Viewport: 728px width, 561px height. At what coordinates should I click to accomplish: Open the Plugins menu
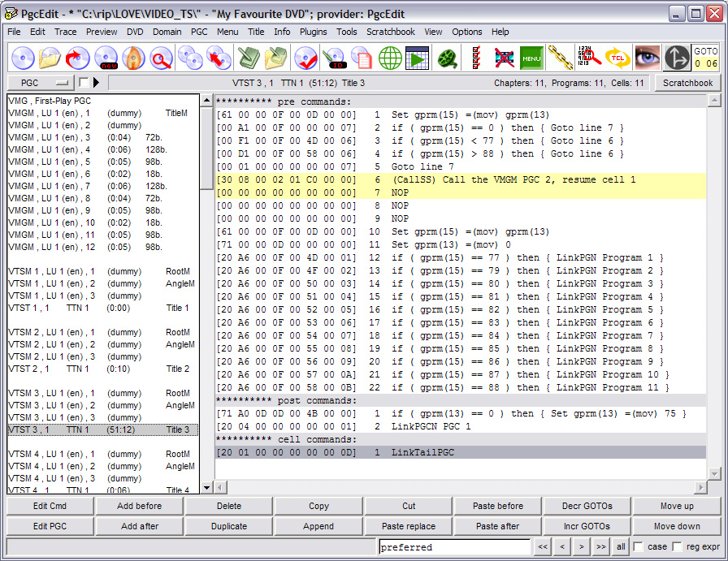tap(313, 32)
